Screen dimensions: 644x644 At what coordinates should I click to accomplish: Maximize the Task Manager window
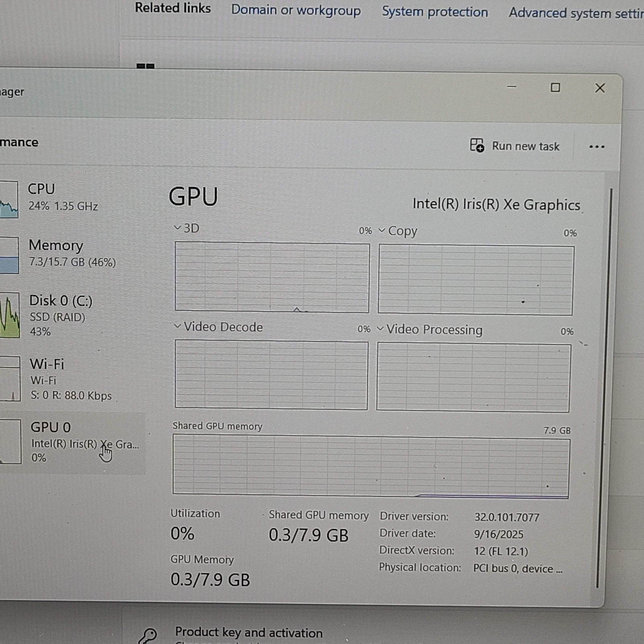555,87
